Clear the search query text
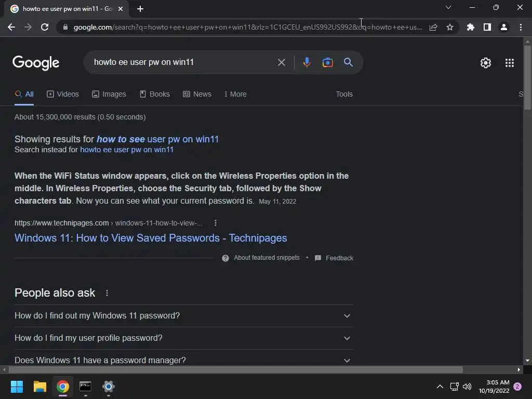The width and height of the screenshot is (532, 399). pos(281,62)
